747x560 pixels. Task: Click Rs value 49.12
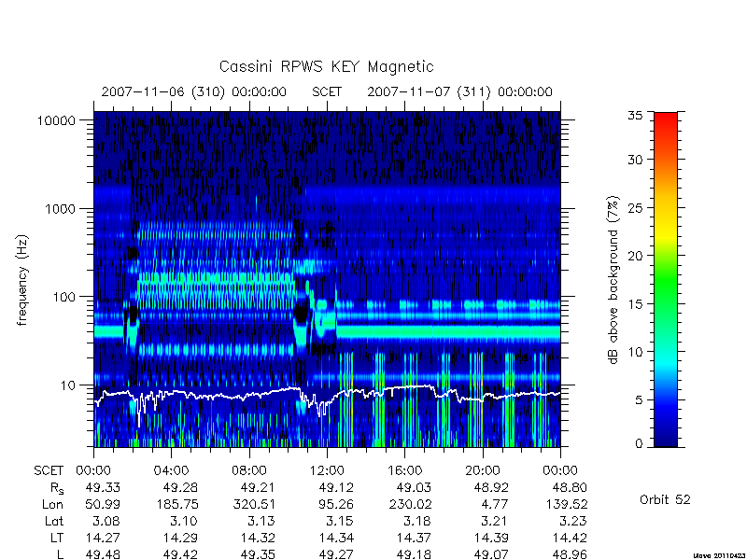[x=336, y=487]
